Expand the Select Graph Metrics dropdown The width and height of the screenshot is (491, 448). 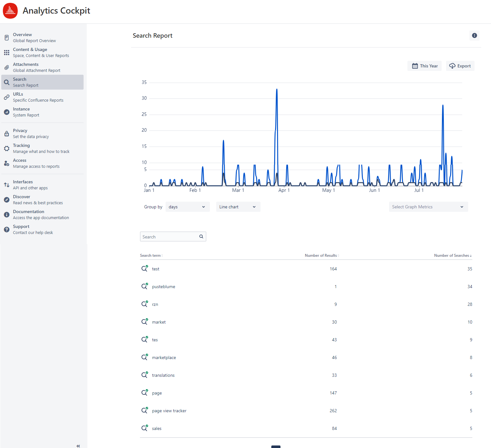click(428, 207)
